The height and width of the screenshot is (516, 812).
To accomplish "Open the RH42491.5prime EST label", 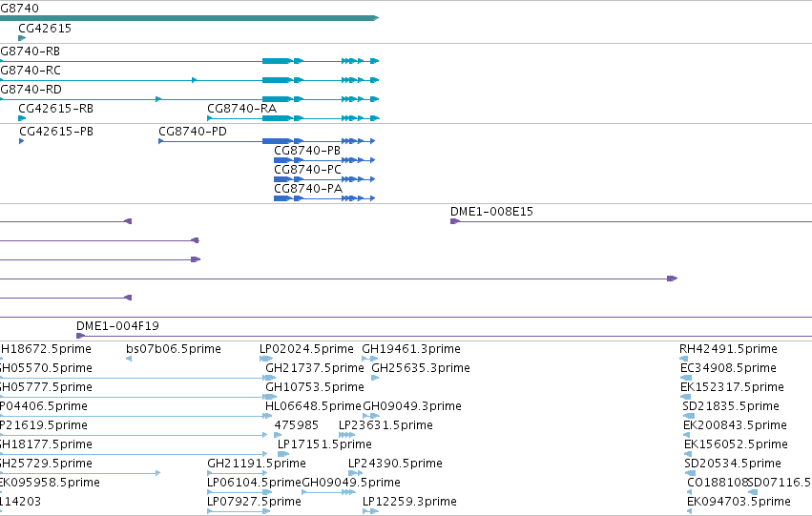I will tap(728, 349).
